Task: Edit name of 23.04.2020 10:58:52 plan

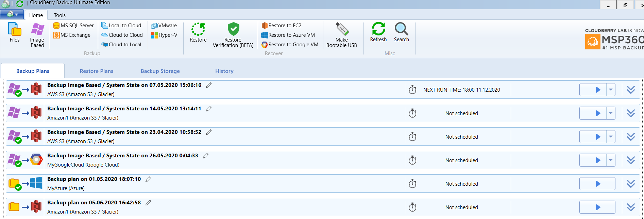Action: point(209,132)
